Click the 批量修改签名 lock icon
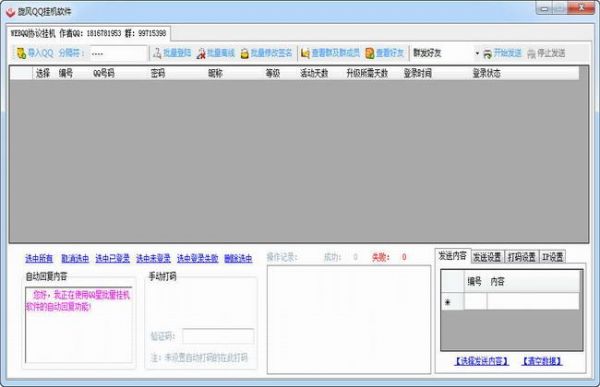Screen dimensions: 600x387 coord(245,54)
